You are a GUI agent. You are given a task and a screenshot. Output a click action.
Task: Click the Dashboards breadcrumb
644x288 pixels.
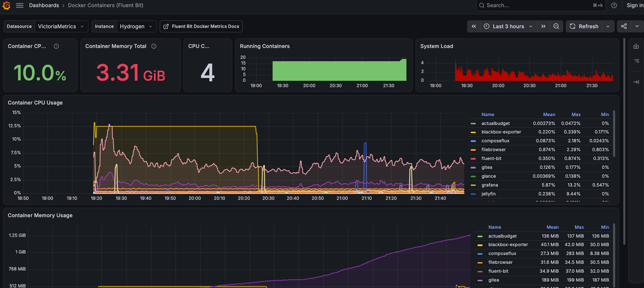tap(44, 5)
